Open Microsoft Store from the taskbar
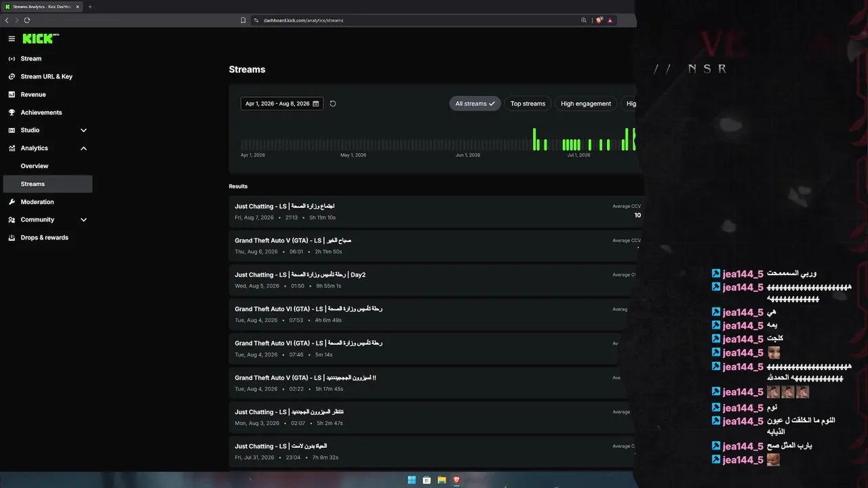The height and width of the screenshot is (488, 868). coord(427,480)
